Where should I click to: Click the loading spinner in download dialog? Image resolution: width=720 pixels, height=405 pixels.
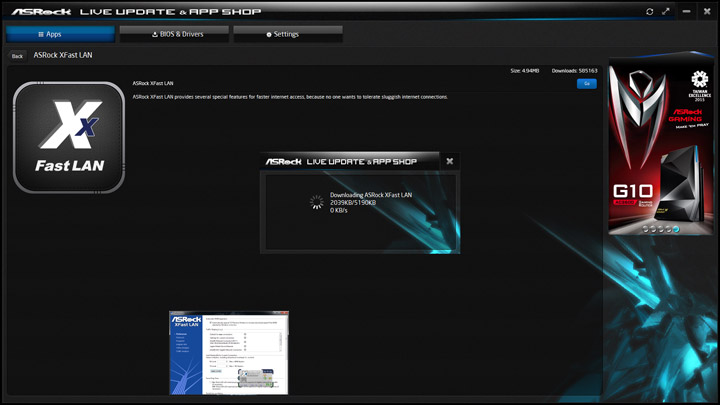[x=316, y=202]
